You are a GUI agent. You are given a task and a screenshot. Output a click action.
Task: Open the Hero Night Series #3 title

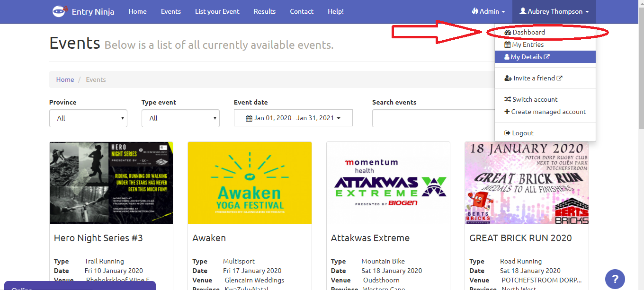98,238
